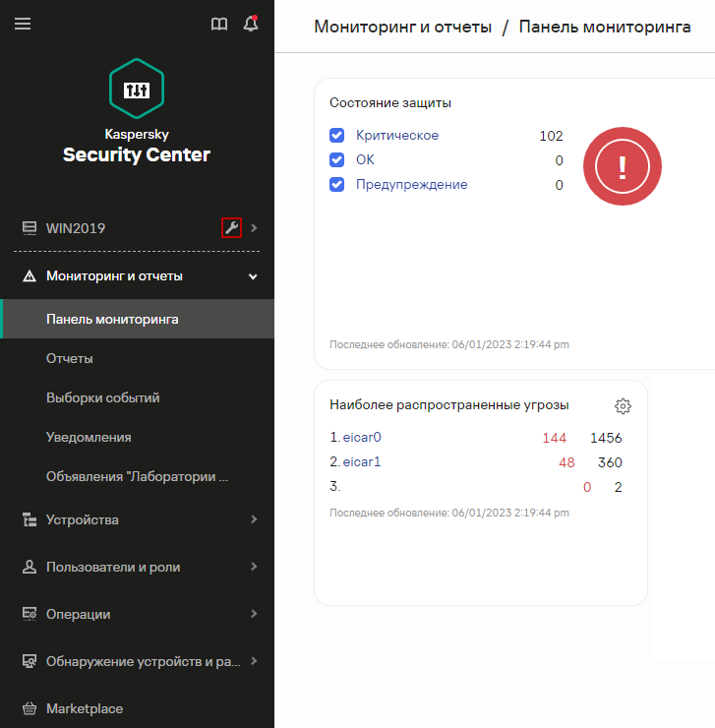Click Наиболее распространенные угрозы widget title
Screen dimensions: 715x728
click(x=448, y=405)
